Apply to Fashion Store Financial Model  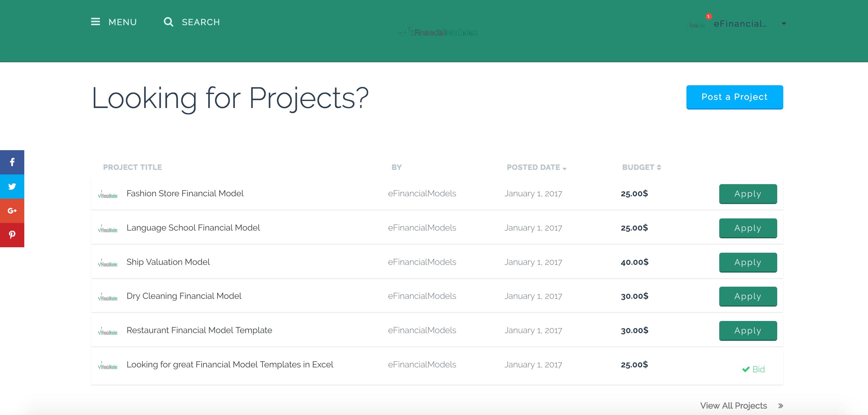748,194
